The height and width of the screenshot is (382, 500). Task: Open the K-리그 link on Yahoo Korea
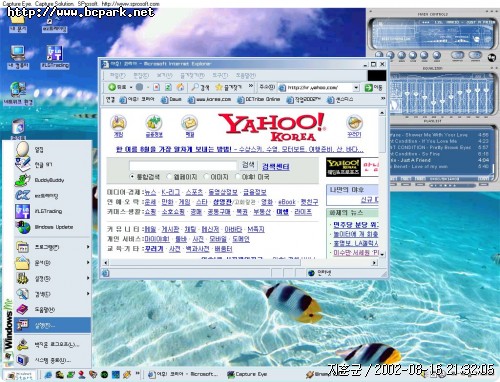coord(171,192)
